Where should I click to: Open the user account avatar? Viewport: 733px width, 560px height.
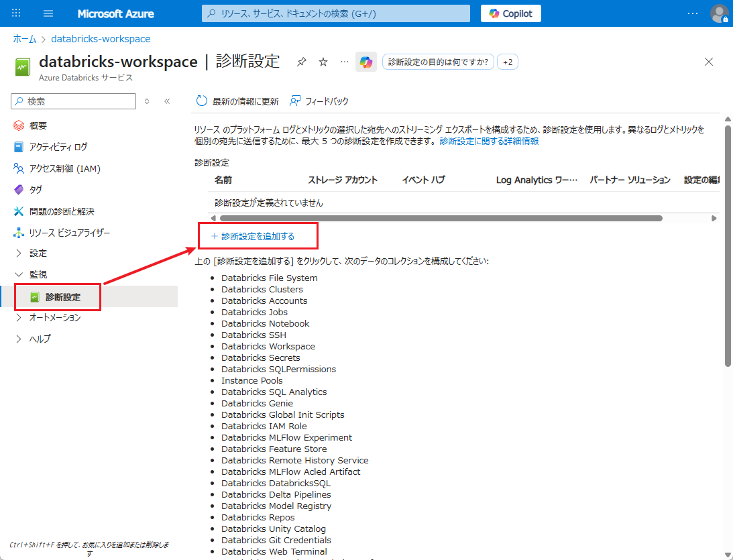point(719,13)
